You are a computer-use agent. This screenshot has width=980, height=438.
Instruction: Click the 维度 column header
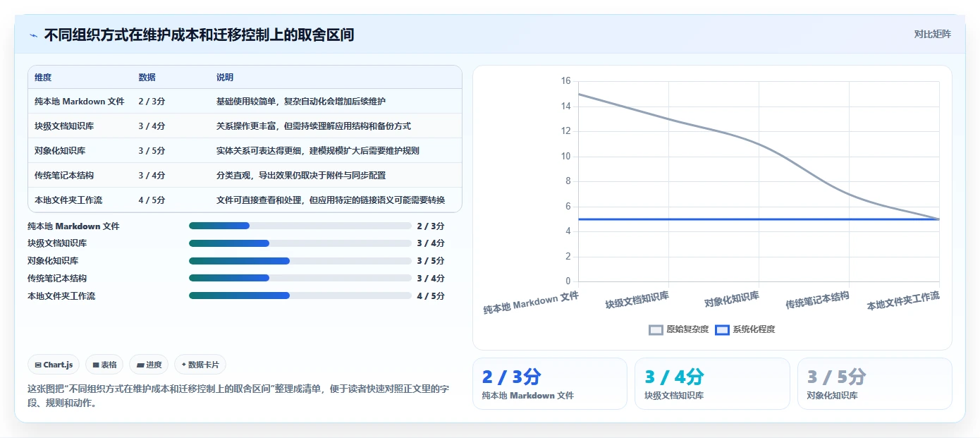click(x=43, y=78)
